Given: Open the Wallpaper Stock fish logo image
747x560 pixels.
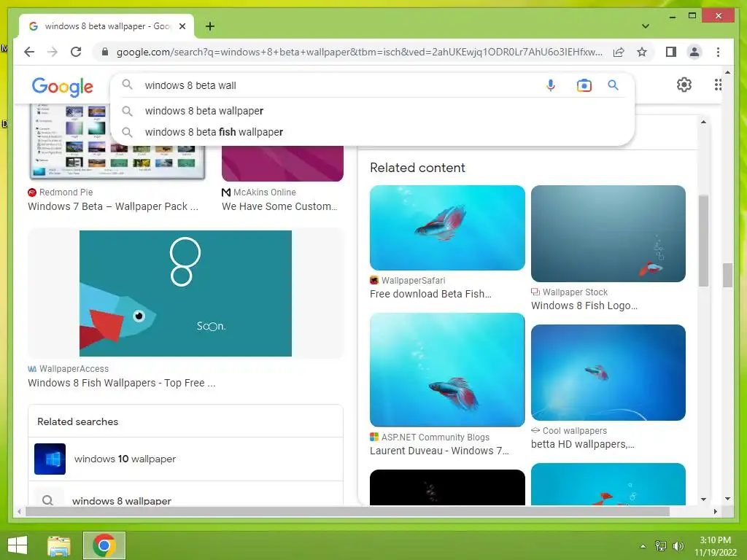Looking at the screenshot, I should (x=608, y=233).
